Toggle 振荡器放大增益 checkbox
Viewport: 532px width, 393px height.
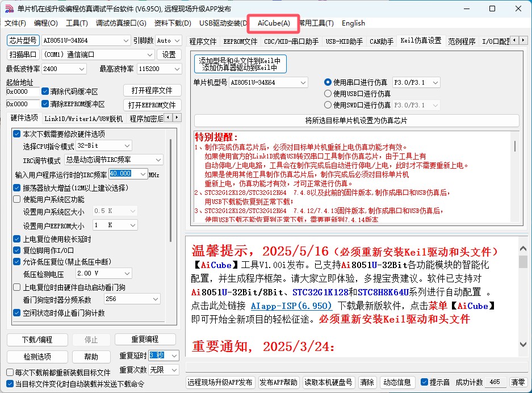click(16, 187)
